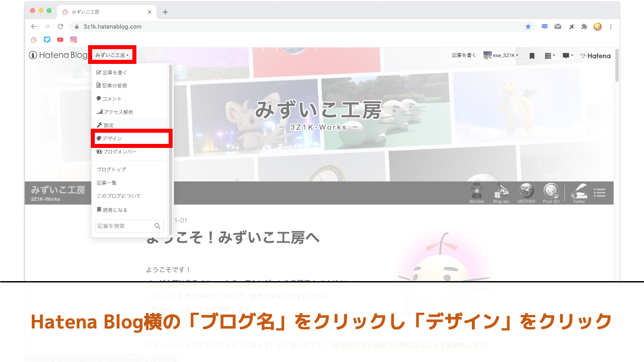
Task: Click the Hatena bookmark icon in header
Action: 532,56
